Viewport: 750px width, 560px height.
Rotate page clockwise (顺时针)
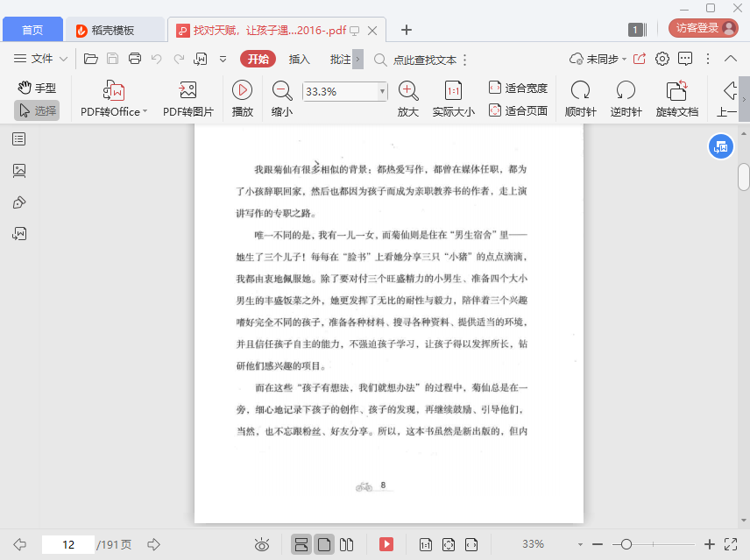pos(580,98)
